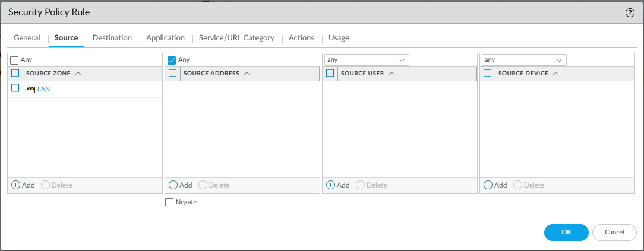Select the LAN row checkbox
The height and width of the screenshot is (251, 644).
pyautogui.click(x=15, y=88)
